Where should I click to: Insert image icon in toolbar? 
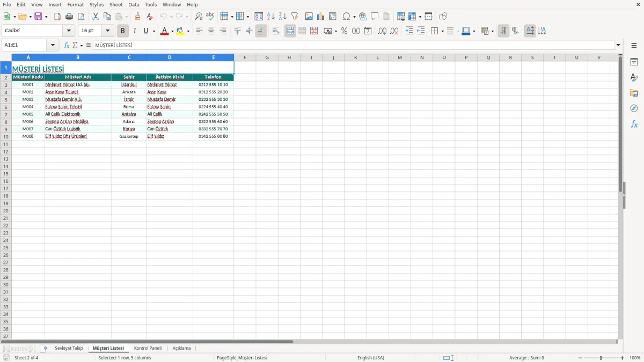tap(309, 17)
